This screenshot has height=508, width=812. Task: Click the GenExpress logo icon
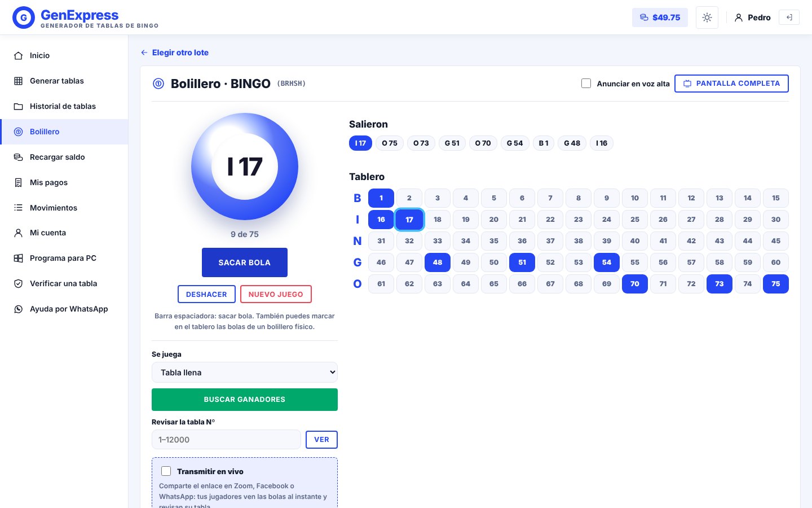(24, 17)
